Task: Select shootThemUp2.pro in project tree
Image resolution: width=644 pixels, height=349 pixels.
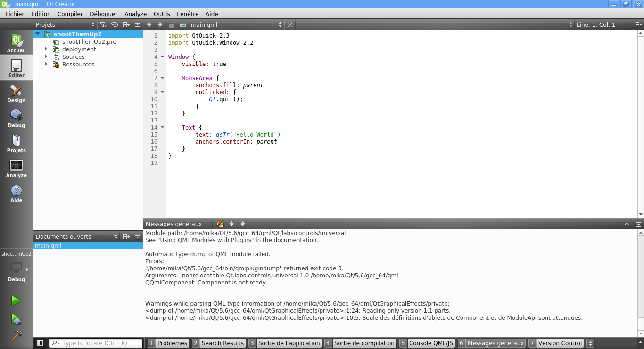Action: (89, 42)
